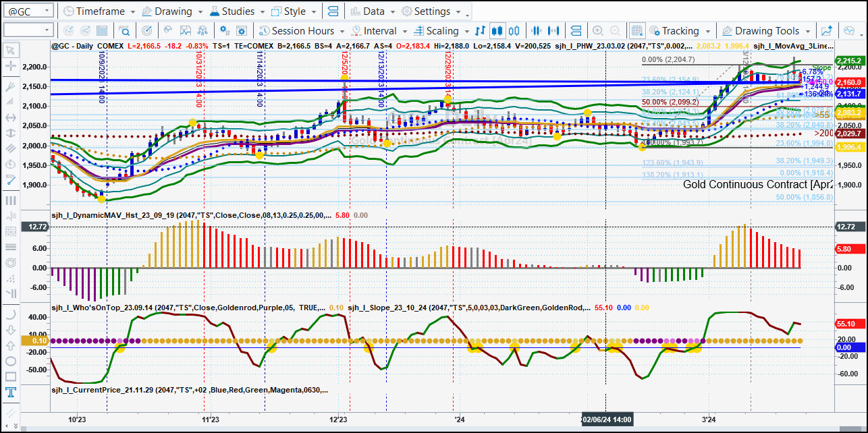Select the hollow candlestick chart style
The width and height of the screenshot is (868, 433).
point(514,30)
